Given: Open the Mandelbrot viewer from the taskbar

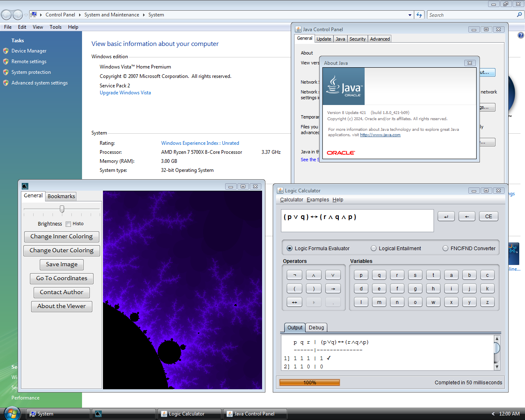Looking at the screenshot, I should pyautogui.click(x=123, y=413).
